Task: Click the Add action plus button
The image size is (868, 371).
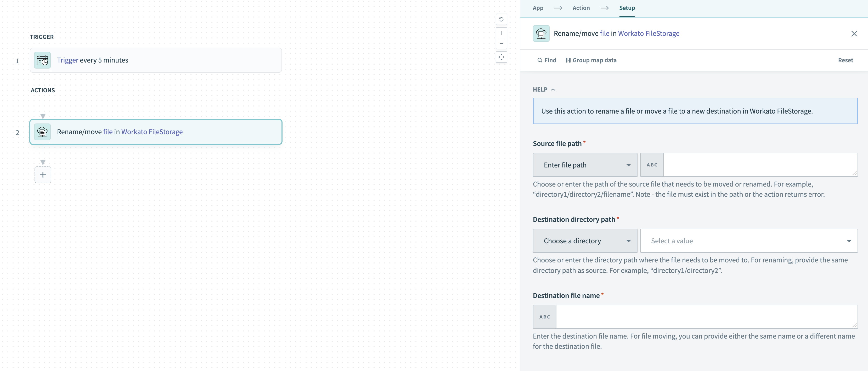Action: coord(43,175)
